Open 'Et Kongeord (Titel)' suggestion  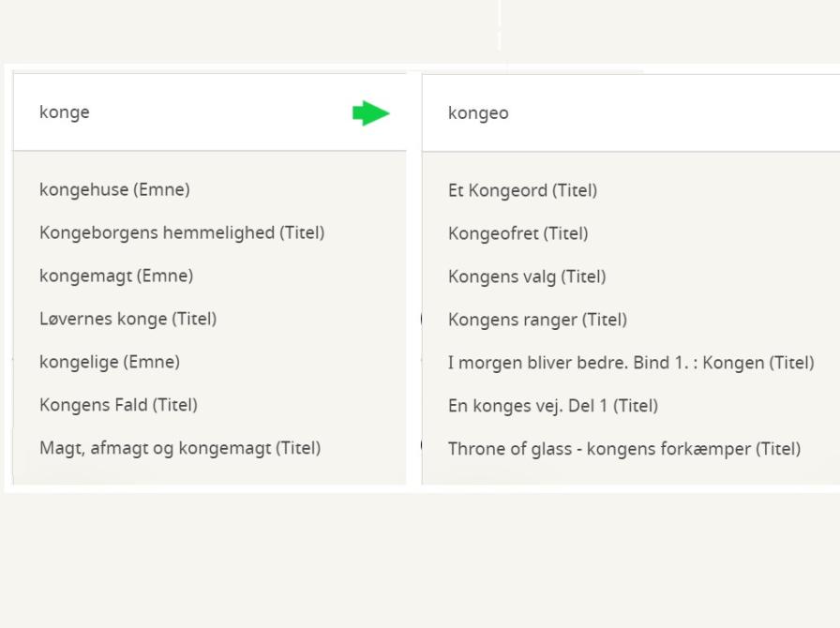click(x=522, y=190)
